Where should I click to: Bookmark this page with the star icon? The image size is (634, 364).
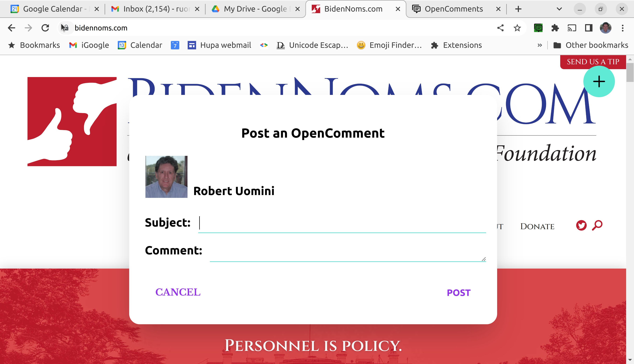tap(517, 28)
